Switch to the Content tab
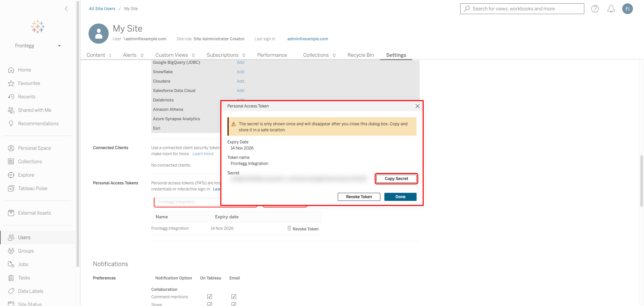 coord(99,55)
